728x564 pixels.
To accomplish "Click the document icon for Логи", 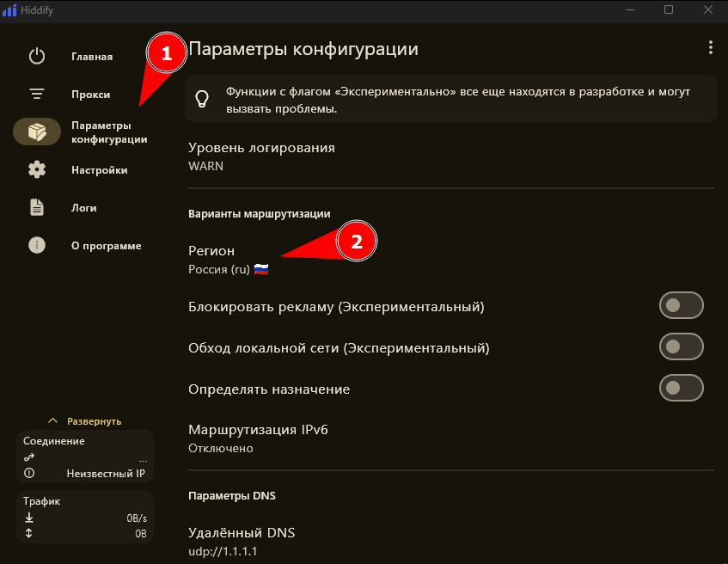I will [x=36, y=208].
